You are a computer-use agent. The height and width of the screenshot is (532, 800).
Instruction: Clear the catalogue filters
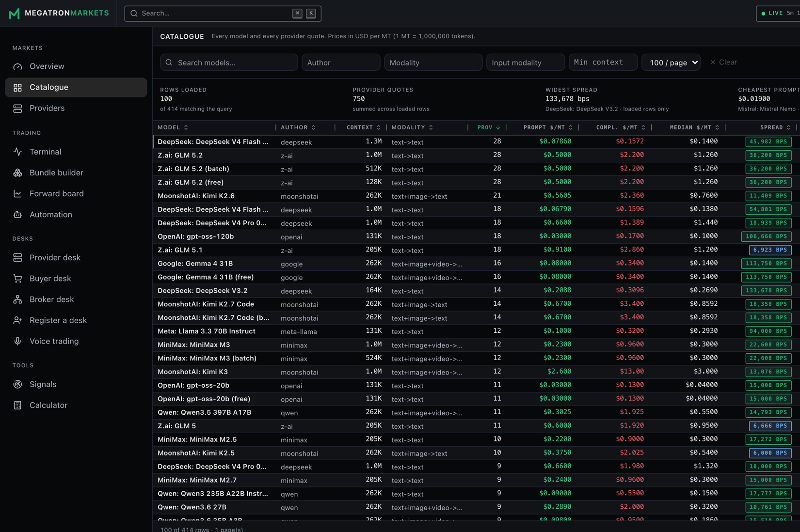[x=724, y=63]
